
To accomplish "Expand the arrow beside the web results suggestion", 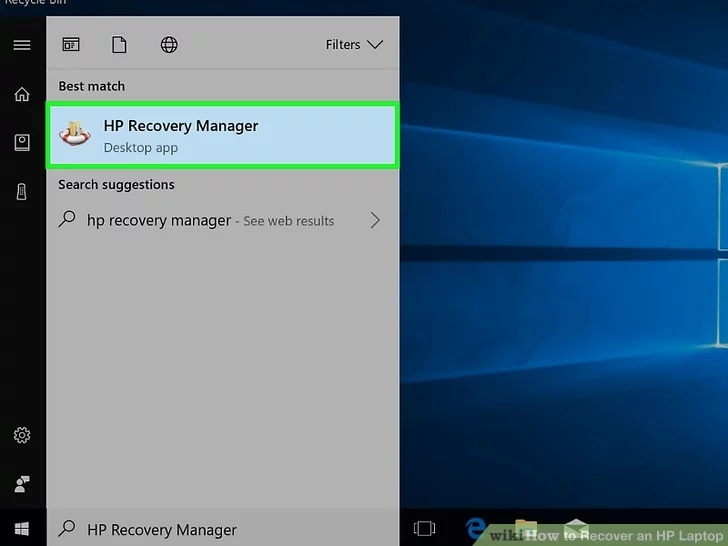I will (375, 220).
